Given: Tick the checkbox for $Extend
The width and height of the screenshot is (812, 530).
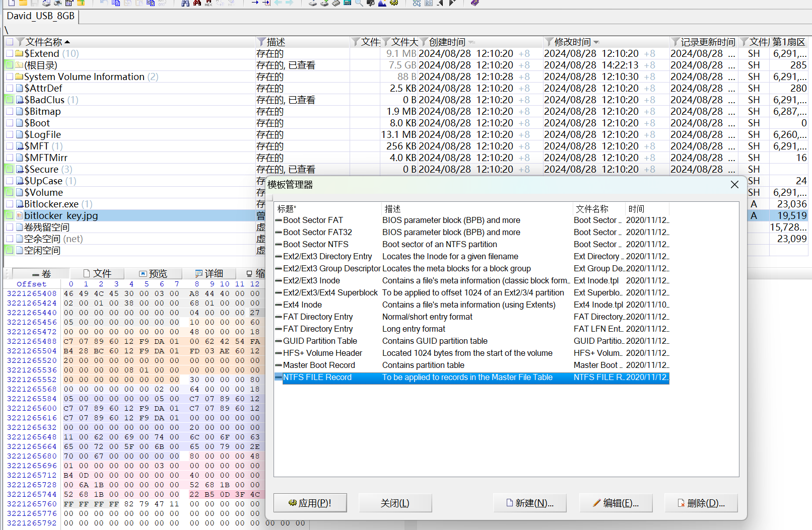Looking at the screenshot, I should (10, 53).
